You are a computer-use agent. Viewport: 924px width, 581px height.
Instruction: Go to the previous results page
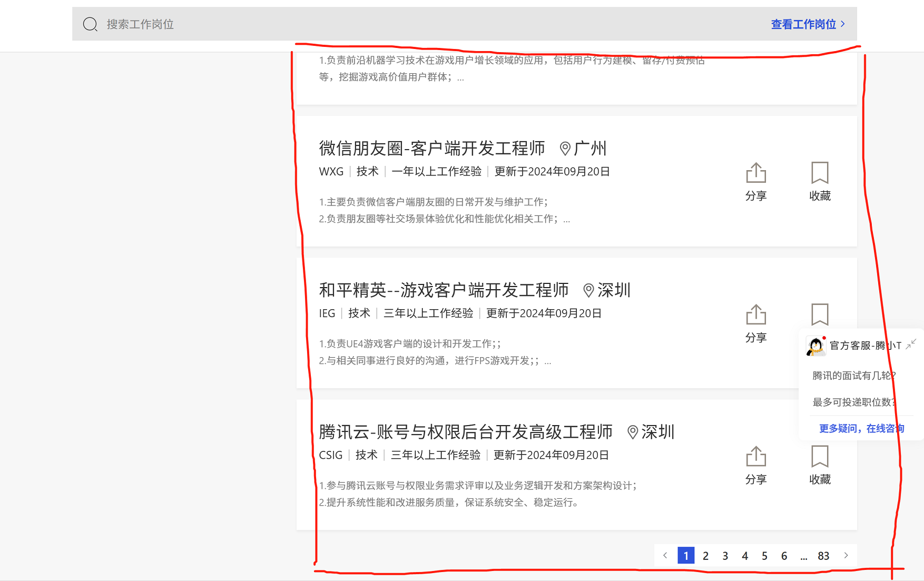point(665,556)
